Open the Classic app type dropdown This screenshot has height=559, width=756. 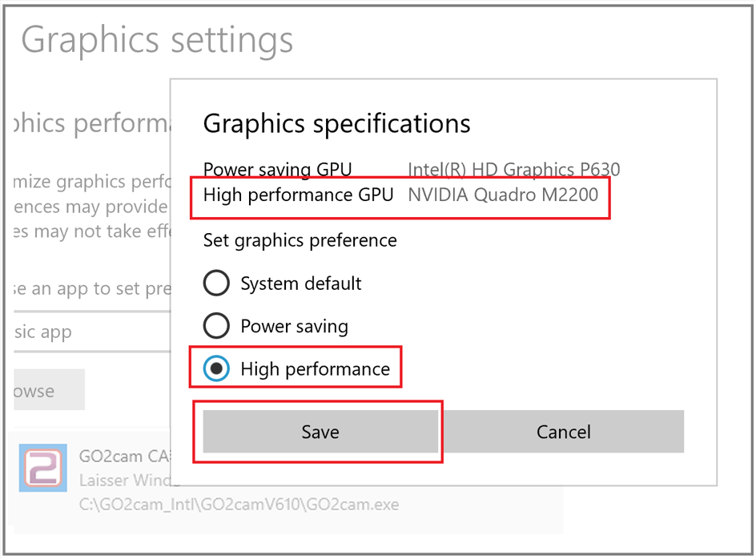click(x=90, y=332)
